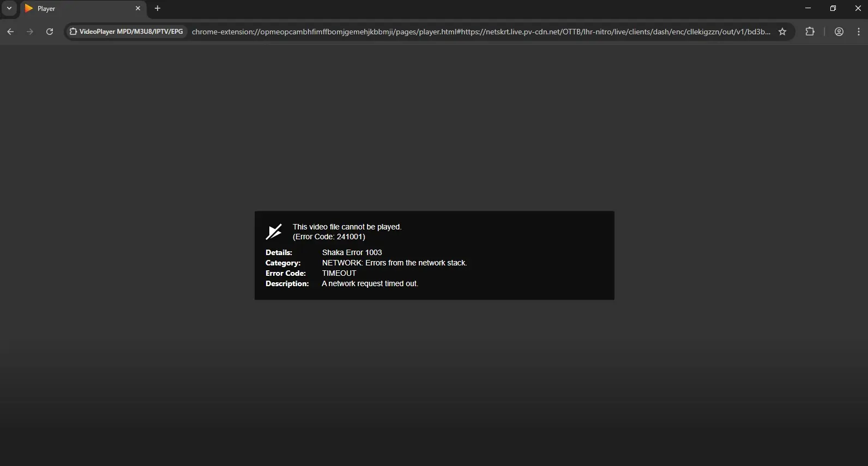
Task: Go forward using the forward arrow
Action: [30, 32]
